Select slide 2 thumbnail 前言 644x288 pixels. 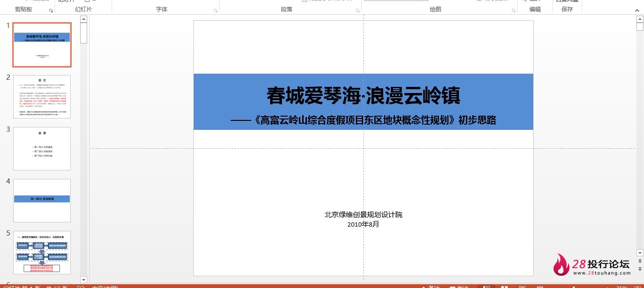click(x=42, y=97)
